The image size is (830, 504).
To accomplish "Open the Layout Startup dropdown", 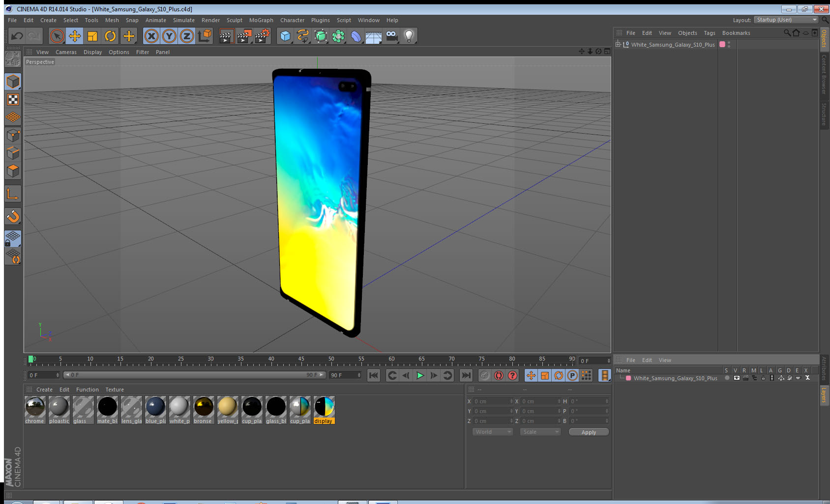I will (786, 20).
